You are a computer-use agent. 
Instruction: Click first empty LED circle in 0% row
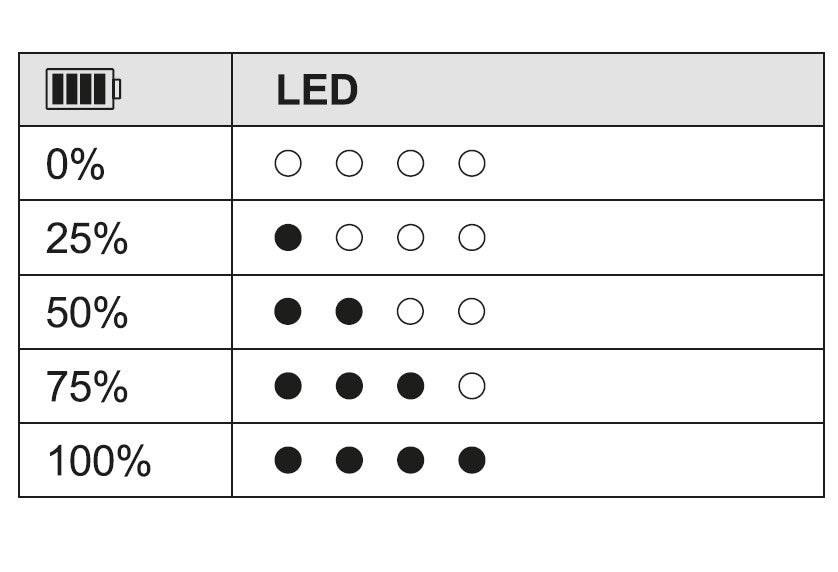pos(288,163)
